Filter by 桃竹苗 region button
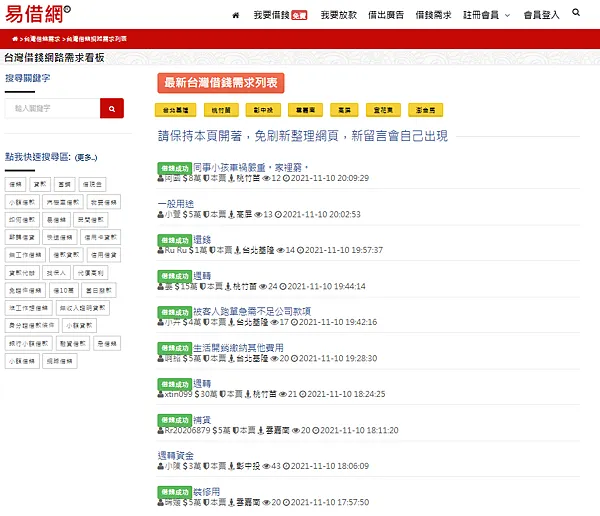Image resolution: width=600 pixels, height=516 pixels. [221, 110]
